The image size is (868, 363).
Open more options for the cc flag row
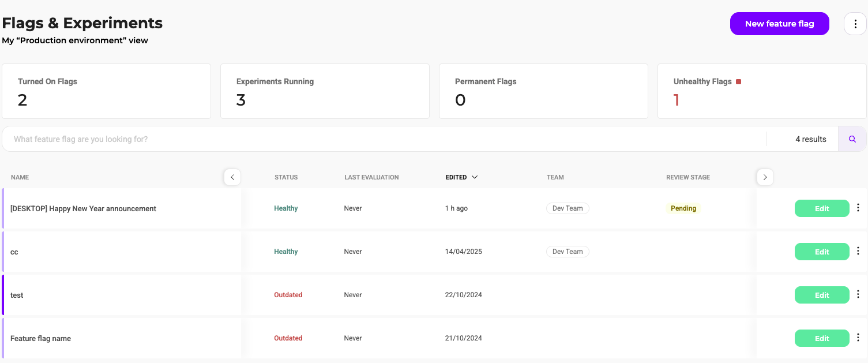[858, 251]
